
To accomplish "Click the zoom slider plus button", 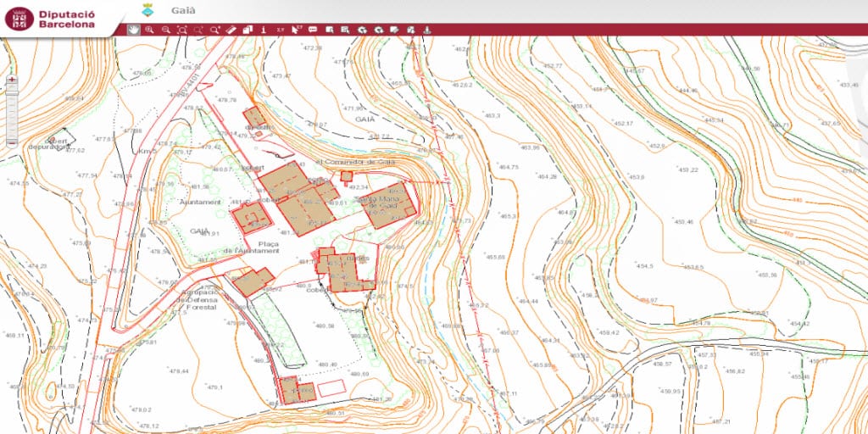I will click(x=12, y=81).
